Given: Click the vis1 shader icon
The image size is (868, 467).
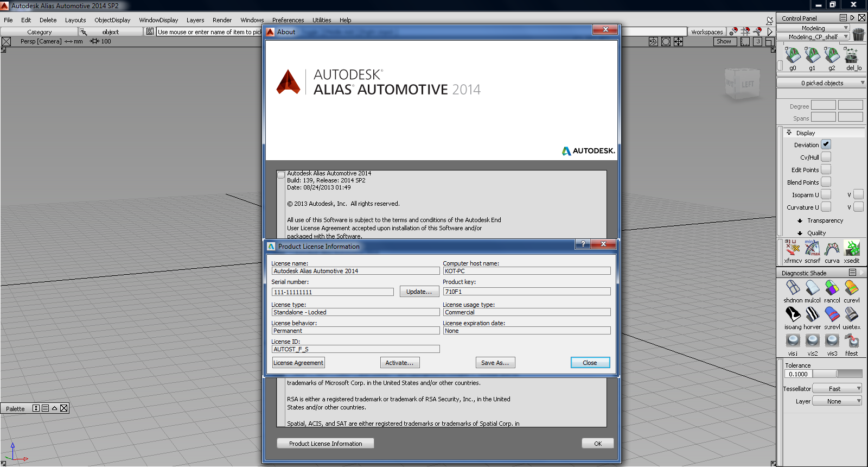Looking at the screenshot, I should [793, 341].
